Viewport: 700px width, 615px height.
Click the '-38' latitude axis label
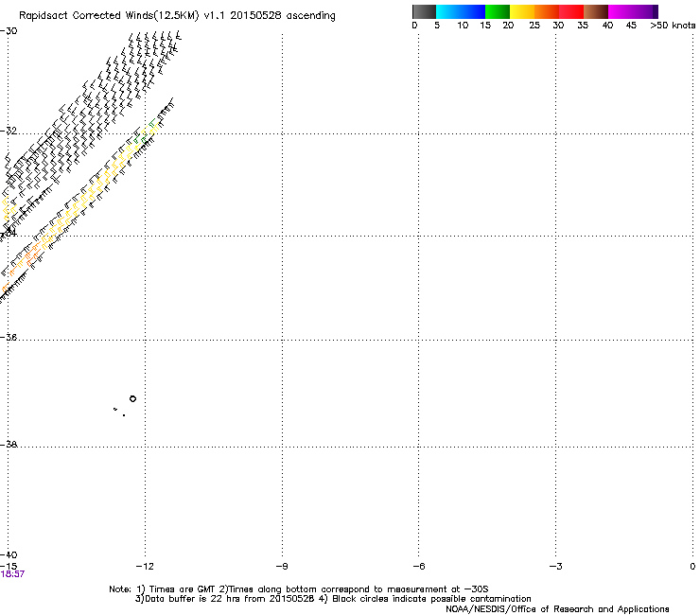click(x=9, y=445)
